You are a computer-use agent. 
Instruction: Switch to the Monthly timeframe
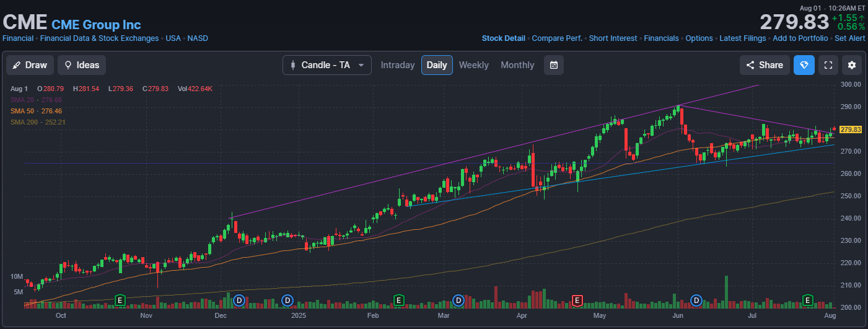(x=517, y=65)
